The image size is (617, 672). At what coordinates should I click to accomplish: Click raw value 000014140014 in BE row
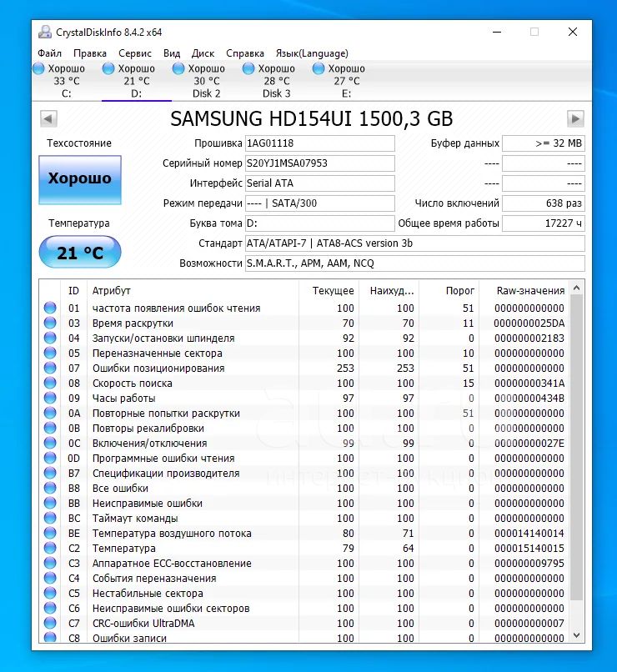click(x=529, y=533)
